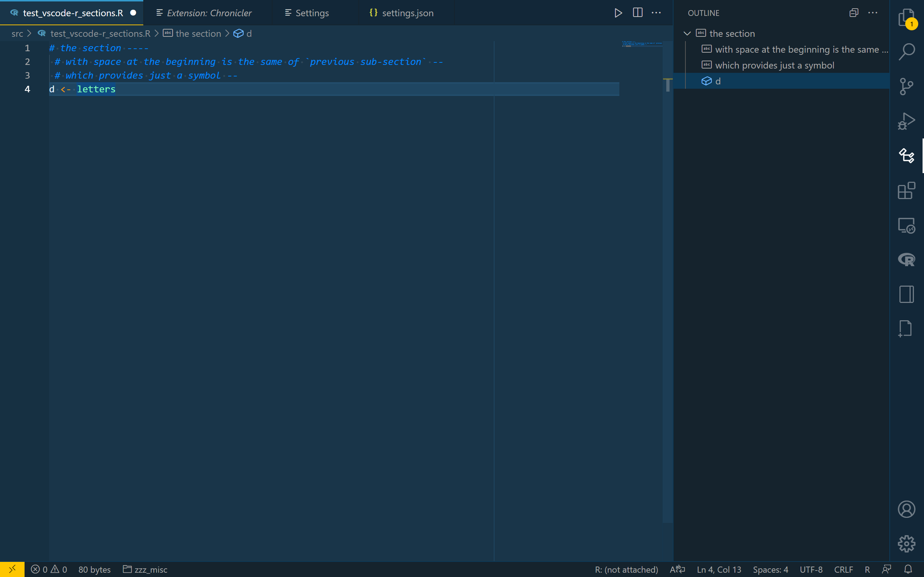
Task: Split the editor to the right
Action: point(637,13)
